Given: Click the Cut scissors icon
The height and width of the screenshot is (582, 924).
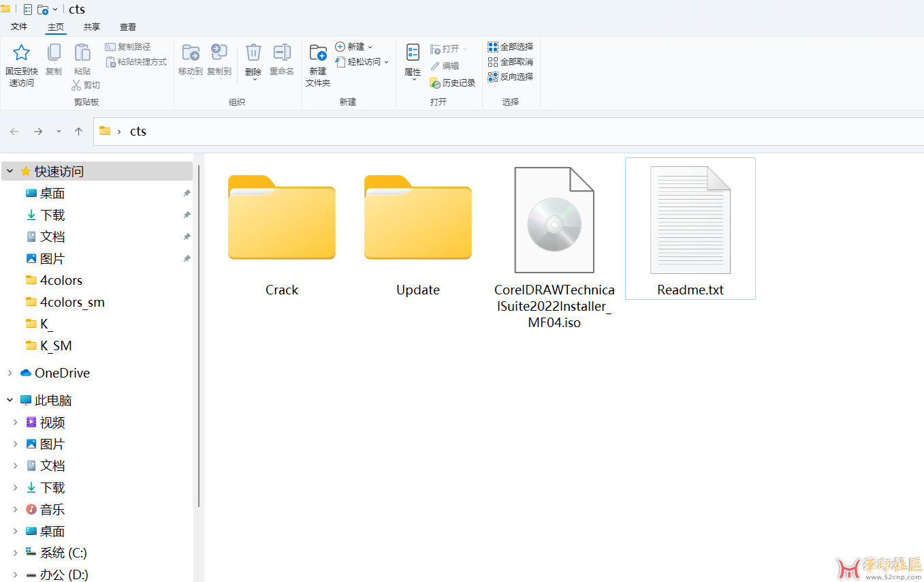Looking at the screenshot, I should (77, 85).
